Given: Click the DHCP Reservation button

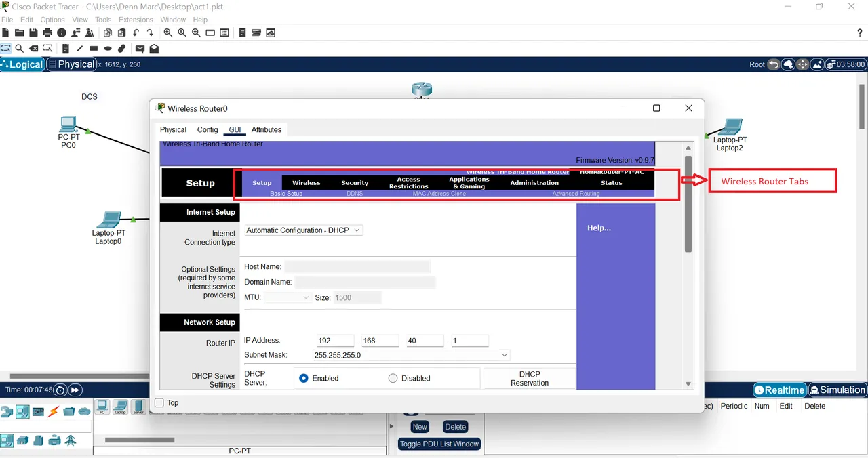Looking at the screenshot, I should [x=530, y=378].
